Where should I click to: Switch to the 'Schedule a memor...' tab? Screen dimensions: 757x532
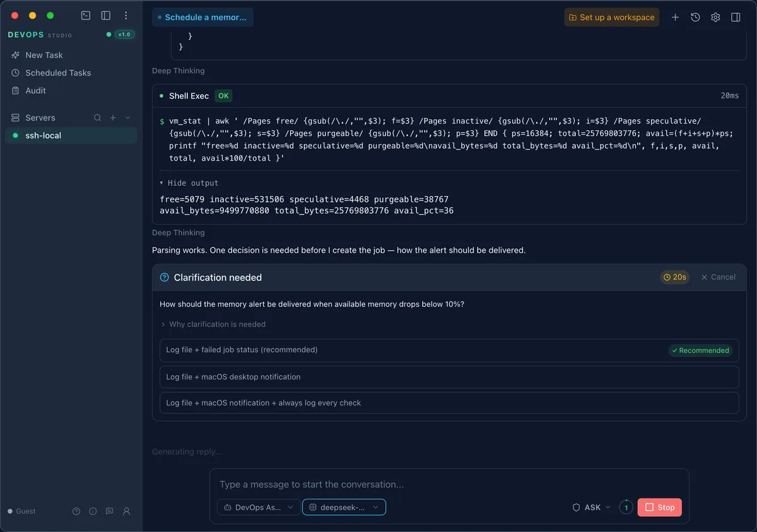pyautogui.click(x=202, y=17)
